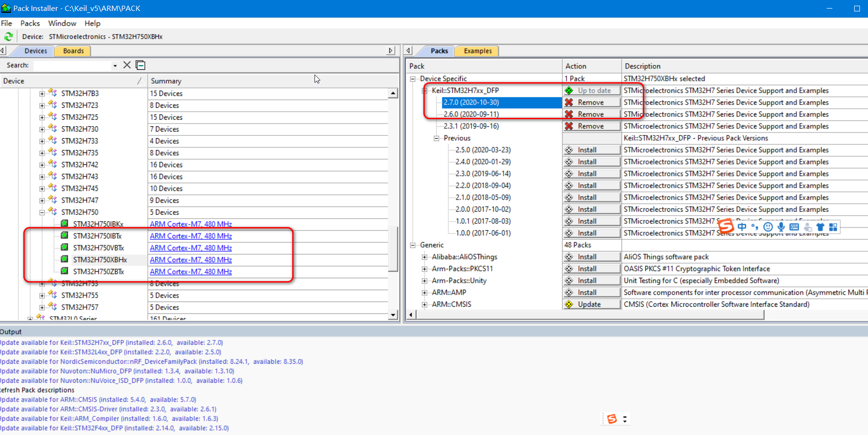Click Sogou input method logo icon
Image resolution: width=868 pixels, height=435 pixels.
pyautogui.click(x=726, y=227)
